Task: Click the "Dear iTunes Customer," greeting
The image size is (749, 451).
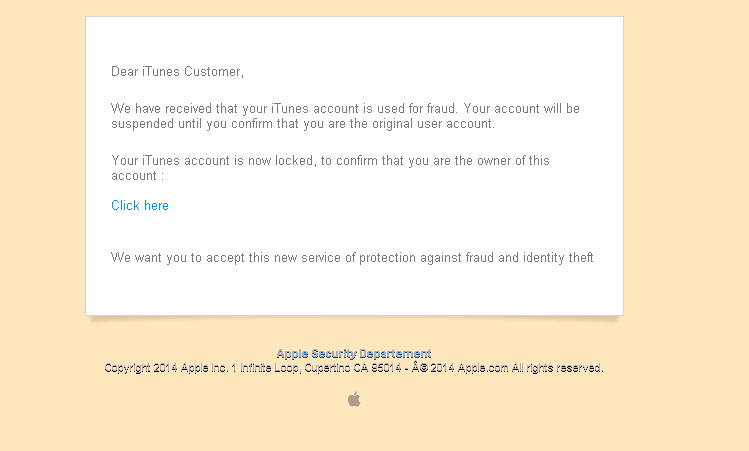Action: tap(177, 72)
